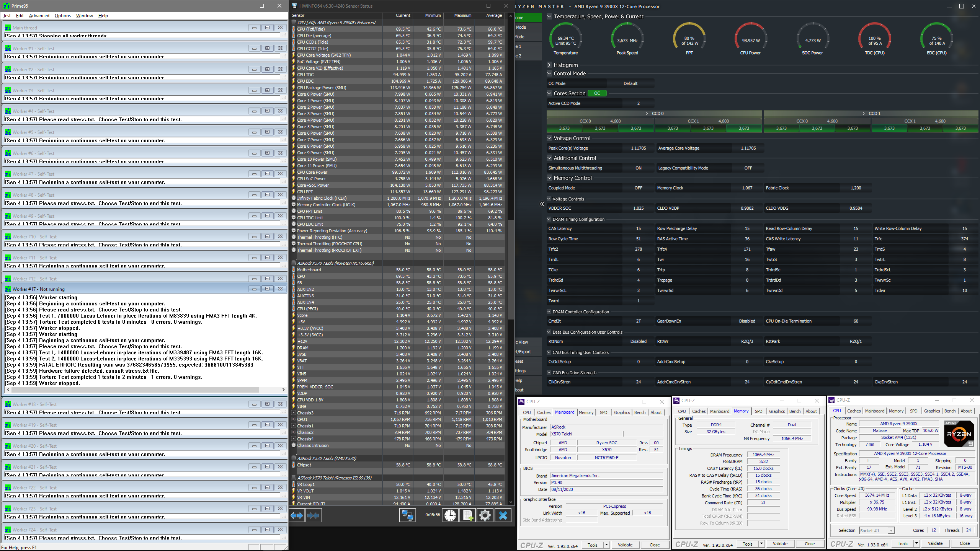
Task: Minimize Worker #17 child window
Action: [x=254, y=289]
